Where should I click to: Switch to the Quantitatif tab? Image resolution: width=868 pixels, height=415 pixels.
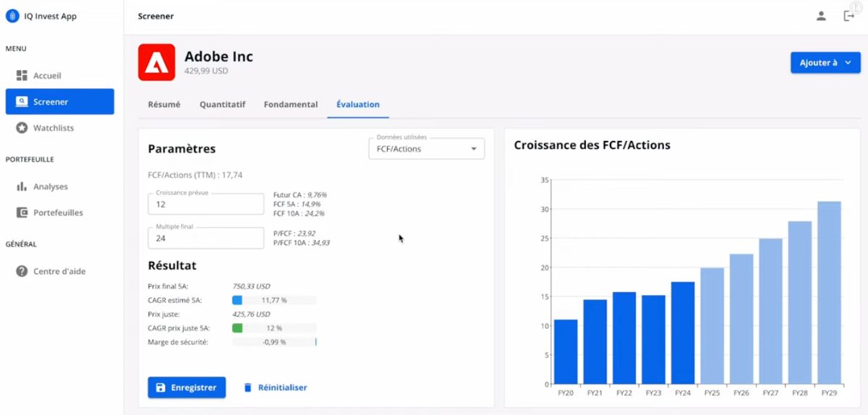click(x=223, y=104)
